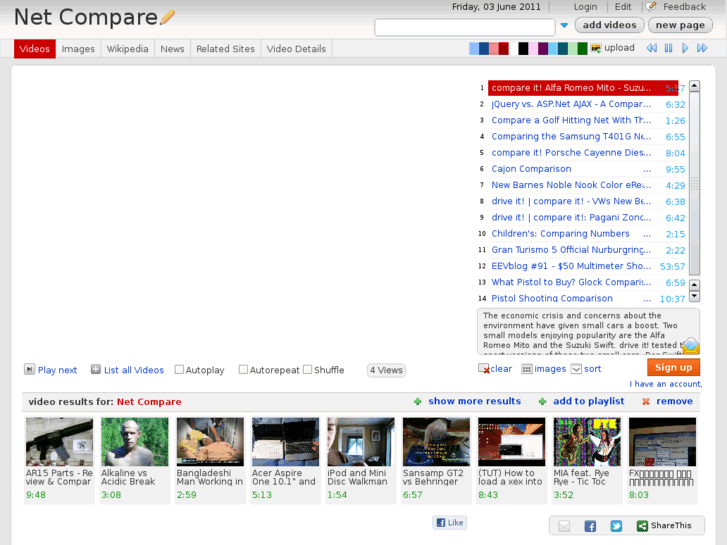Switch to the News tab

coord(172,49)
